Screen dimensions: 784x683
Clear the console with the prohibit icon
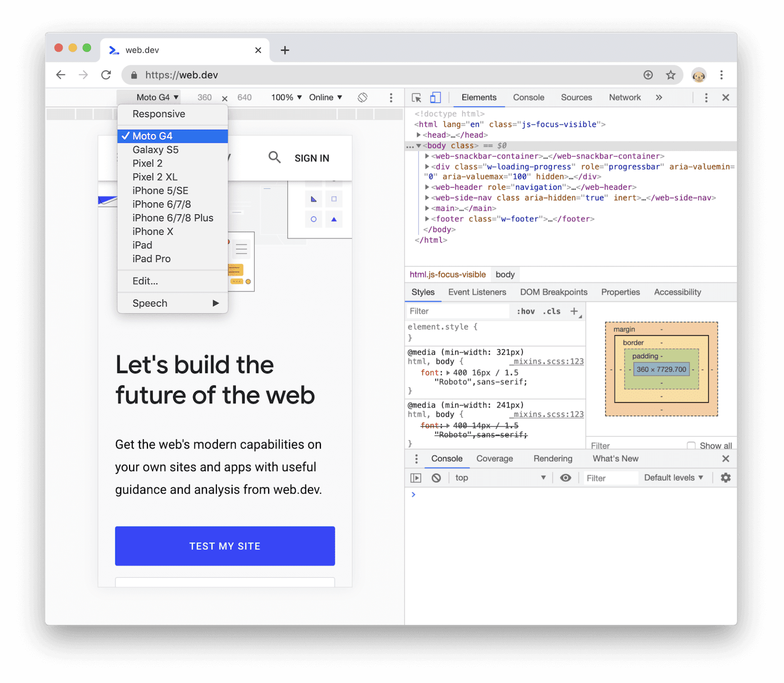point(436,477)
